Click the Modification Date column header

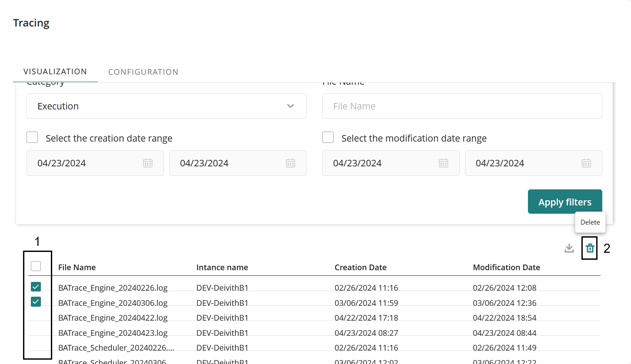(x=507, y=267)
